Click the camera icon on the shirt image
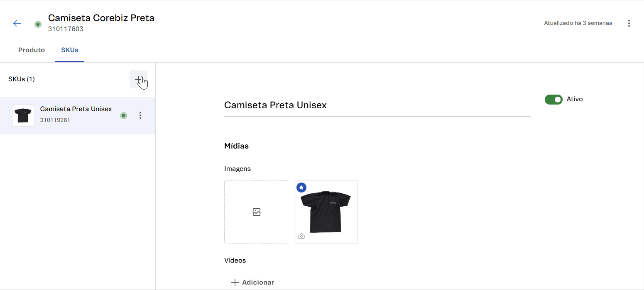The image size is (644, 290). [301, 236]
